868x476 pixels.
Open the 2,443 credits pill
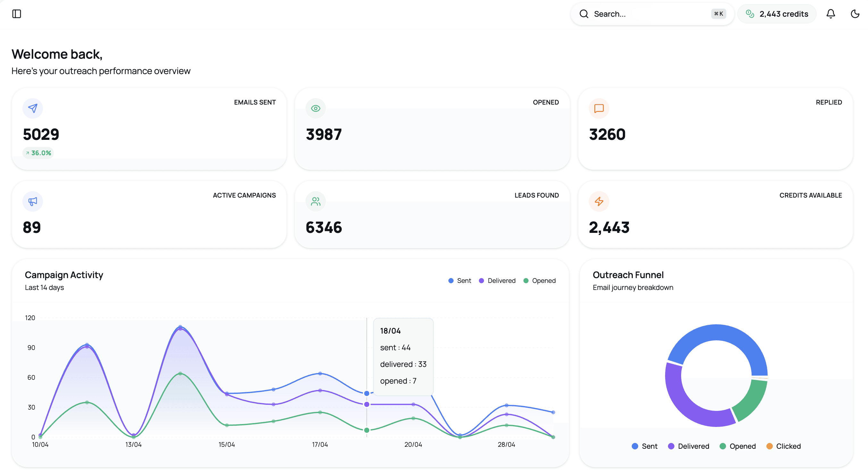pos(777,14)
